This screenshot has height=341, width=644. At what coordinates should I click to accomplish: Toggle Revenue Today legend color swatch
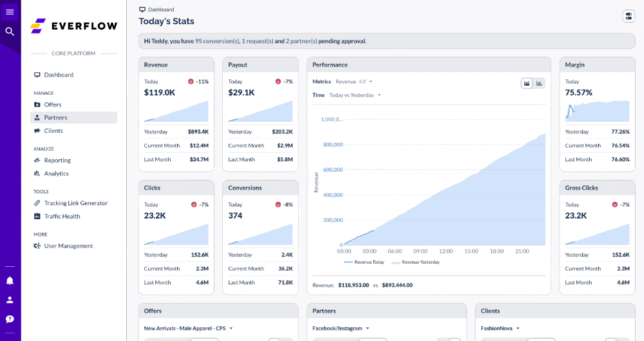coord(348,262)
